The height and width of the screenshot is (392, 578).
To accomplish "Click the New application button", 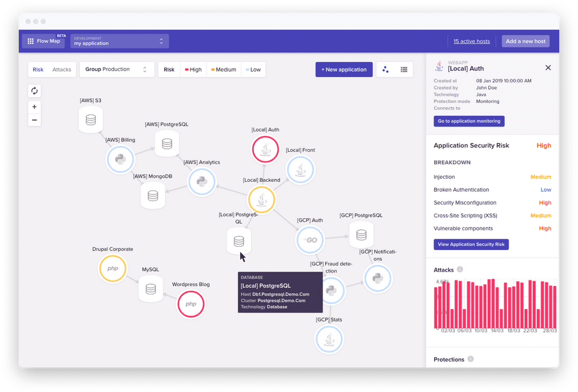I will [x=344, y=69].
